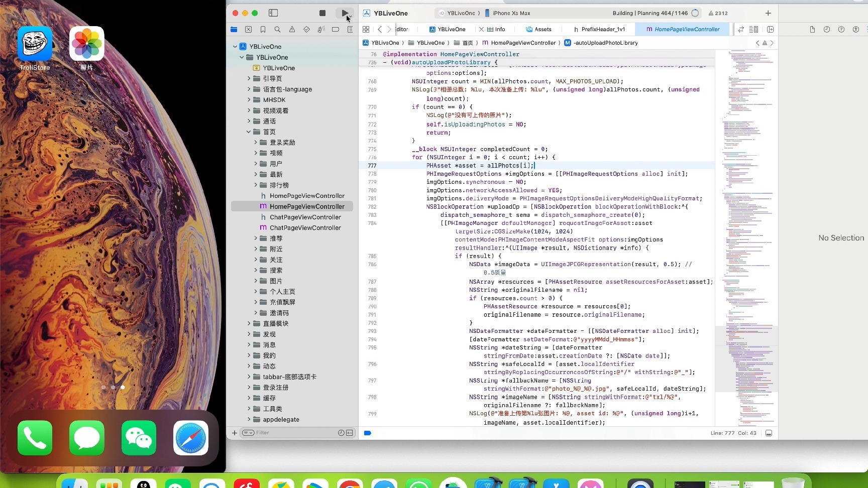Open the Phone app in simulator dock
The image size is (868, 488).
[x=35, y=438]
